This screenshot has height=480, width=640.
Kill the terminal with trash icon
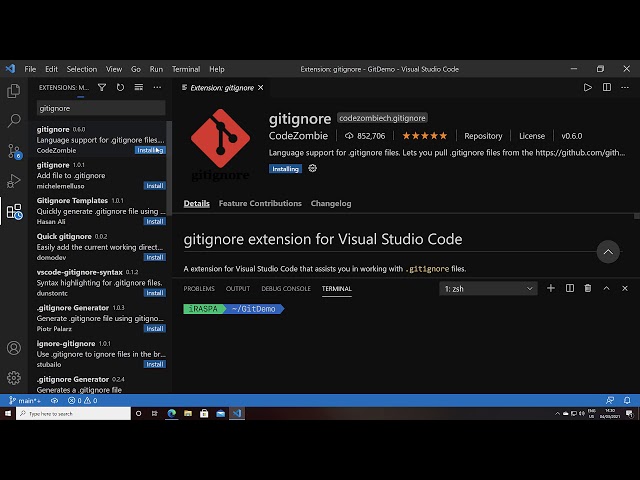(588, 288)
